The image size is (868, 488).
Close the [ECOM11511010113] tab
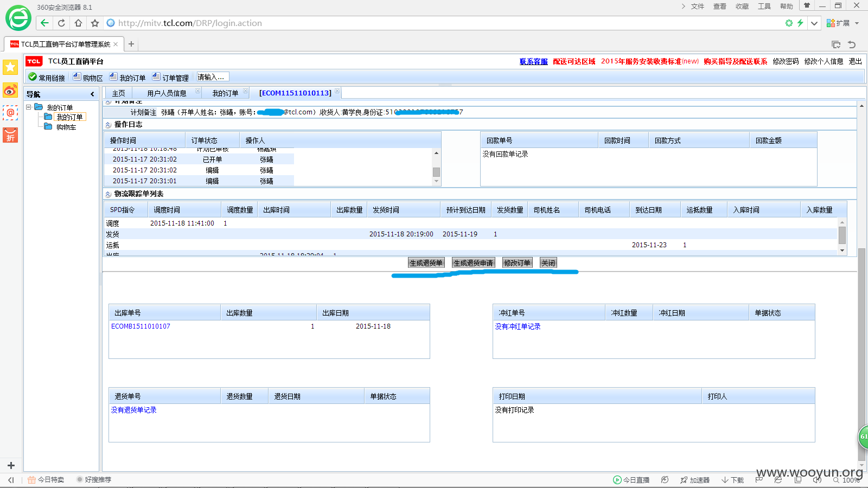[337, 91]
